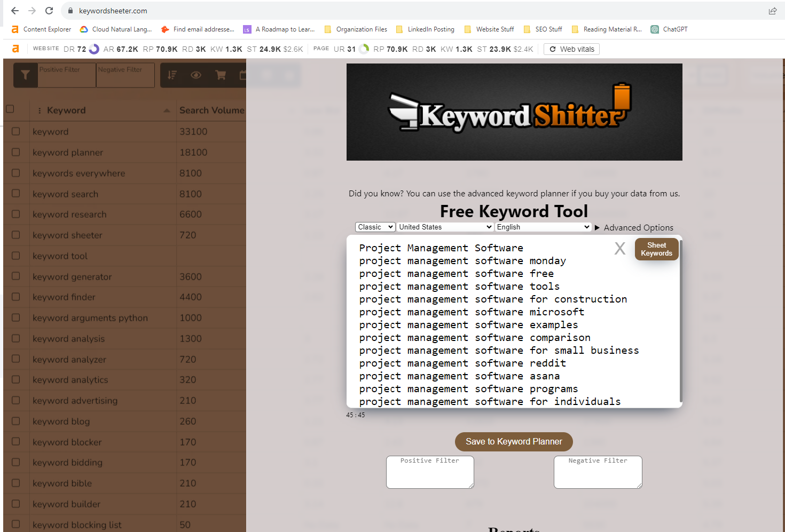
Task: Click the Ahrefs logo in SEO toolbar
Action: (x=15, y=49)
